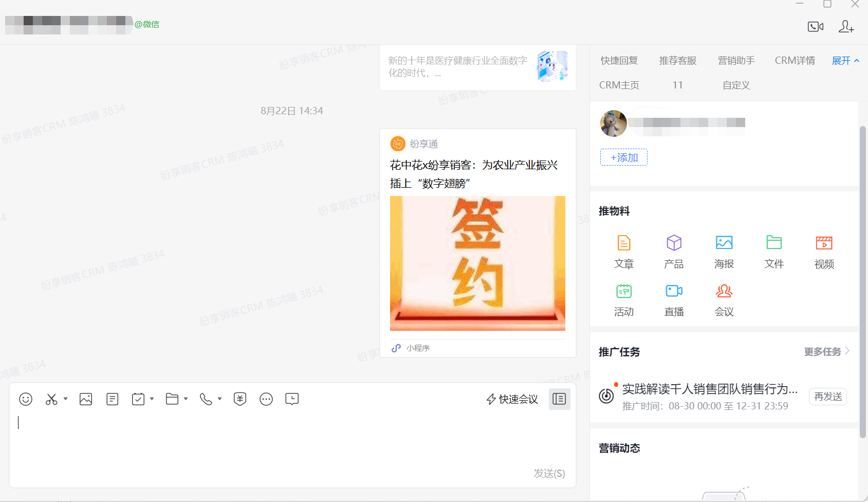The image size is (868, 502).
Task: Click the 纷享通 sender logo icon
Action: coord(398,144)
